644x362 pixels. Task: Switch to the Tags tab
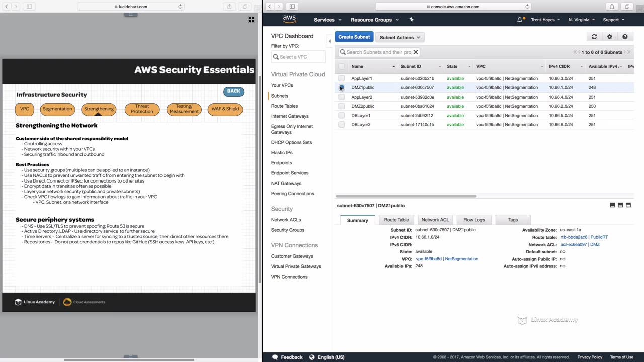[513, 220]
